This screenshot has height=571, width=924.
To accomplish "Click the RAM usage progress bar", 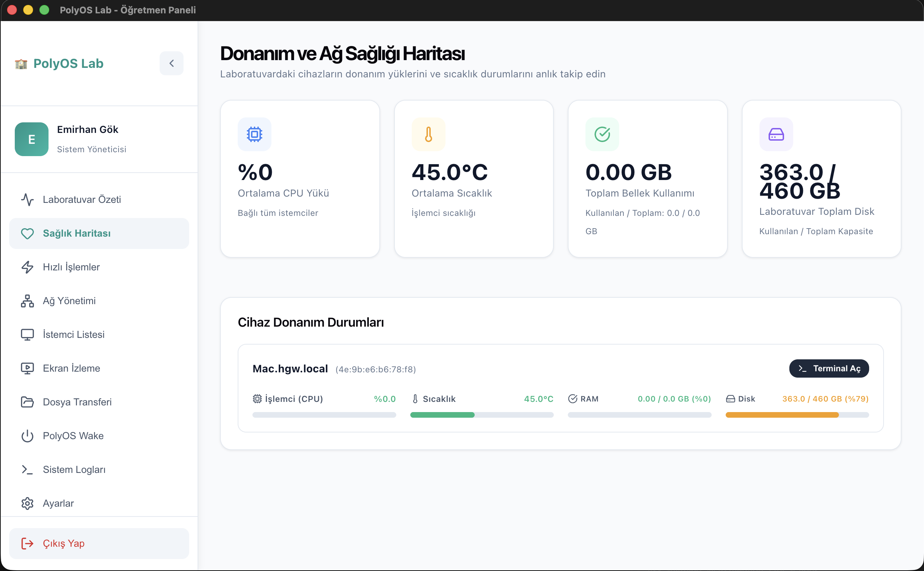I will (640, 415).
